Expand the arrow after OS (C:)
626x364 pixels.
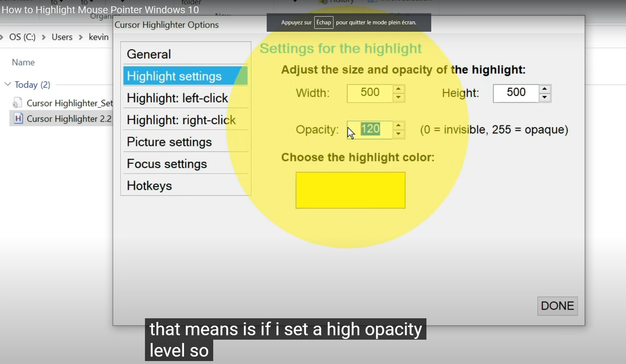(44, 37)
